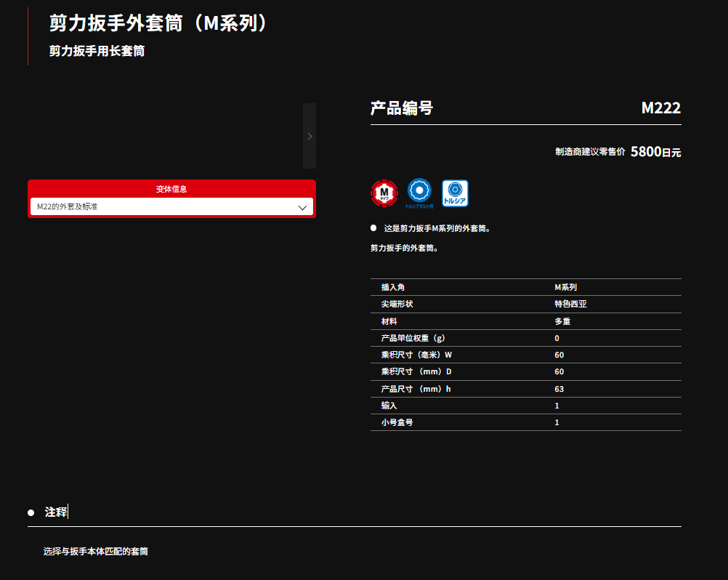Click the white bullet beside 注释 heading
This screenshot has height=580, width=728.
tap(31, 512)
